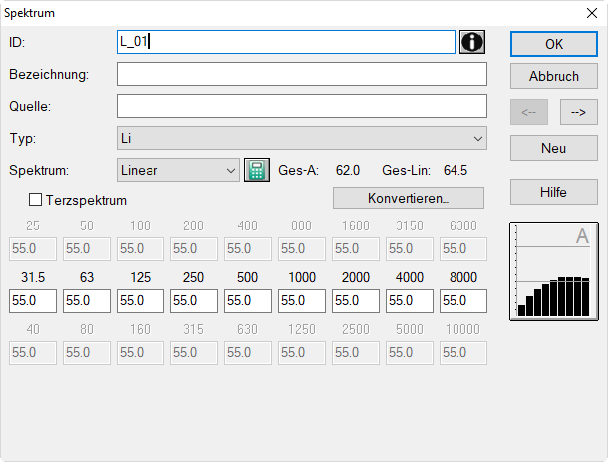Click the Konvertieren... button
Viewport: 608px width, 462px height.
(408, 198)
